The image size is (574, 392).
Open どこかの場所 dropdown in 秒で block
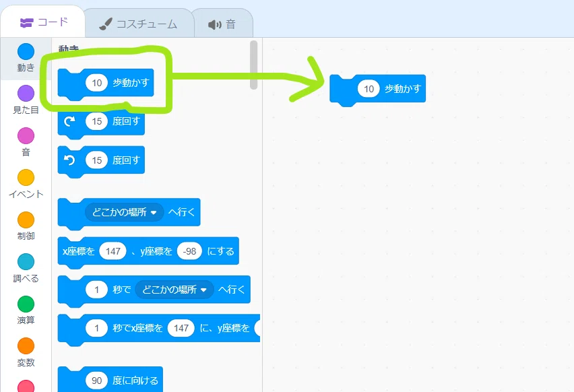pos(174,290)
